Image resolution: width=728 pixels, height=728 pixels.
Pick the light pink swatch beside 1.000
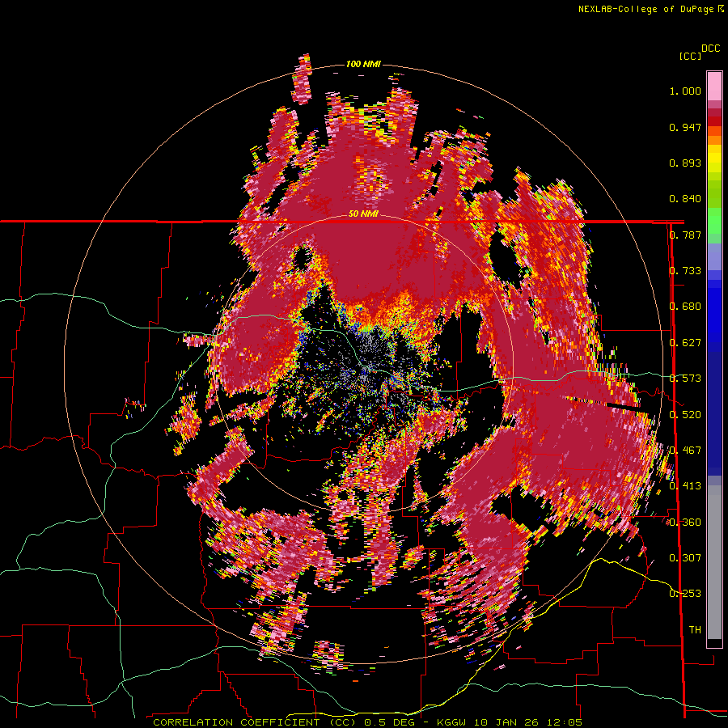(x=714, y=86)
